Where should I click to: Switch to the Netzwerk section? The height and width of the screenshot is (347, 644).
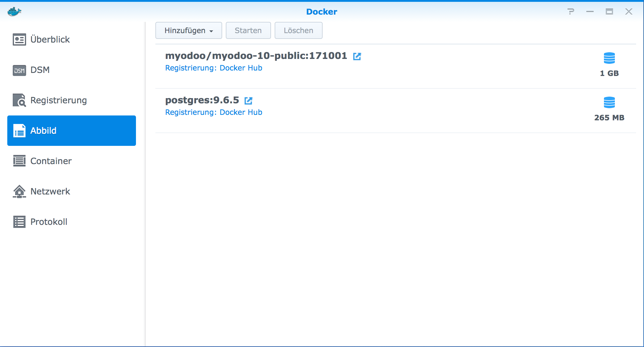[50, 191]
